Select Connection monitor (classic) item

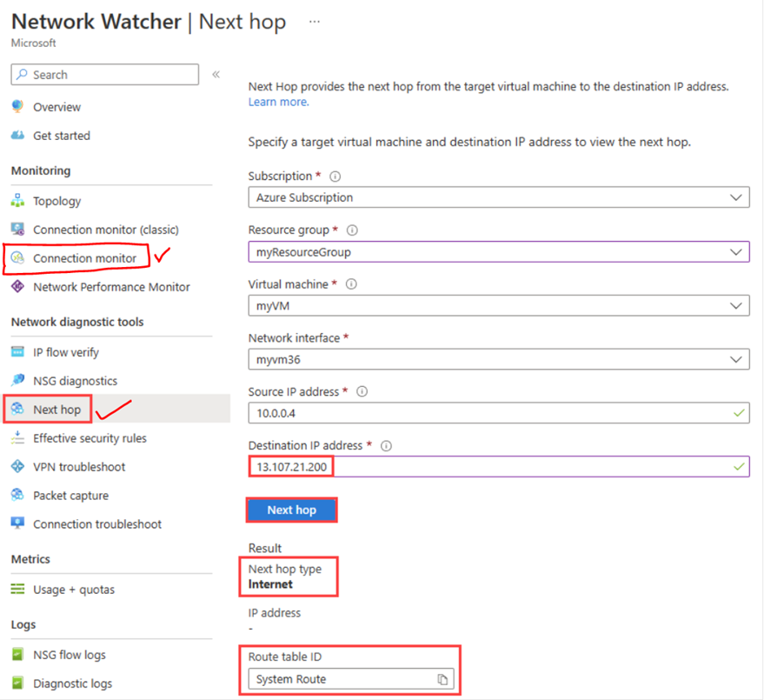(x=106, y=230)
